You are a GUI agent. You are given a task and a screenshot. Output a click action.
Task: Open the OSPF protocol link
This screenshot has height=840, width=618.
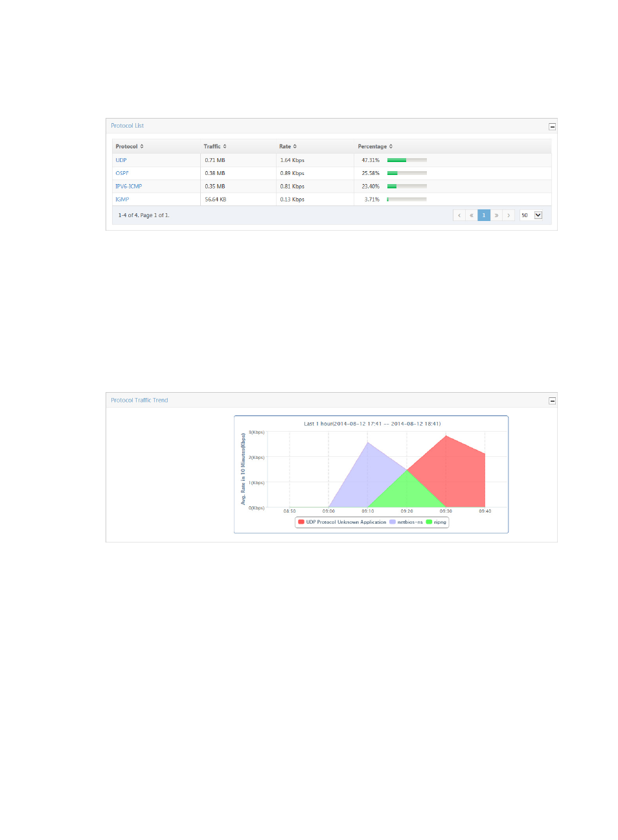122,173
